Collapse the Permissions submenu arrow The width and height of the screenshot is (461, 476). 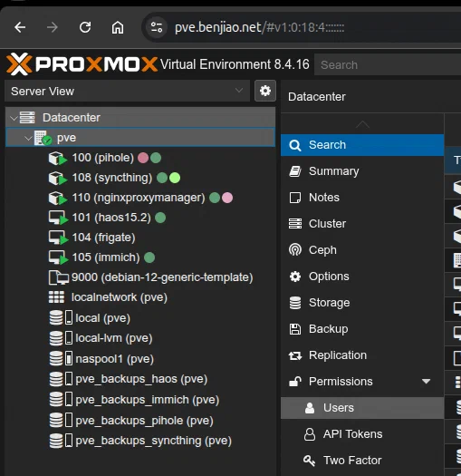tap(426, 382)
